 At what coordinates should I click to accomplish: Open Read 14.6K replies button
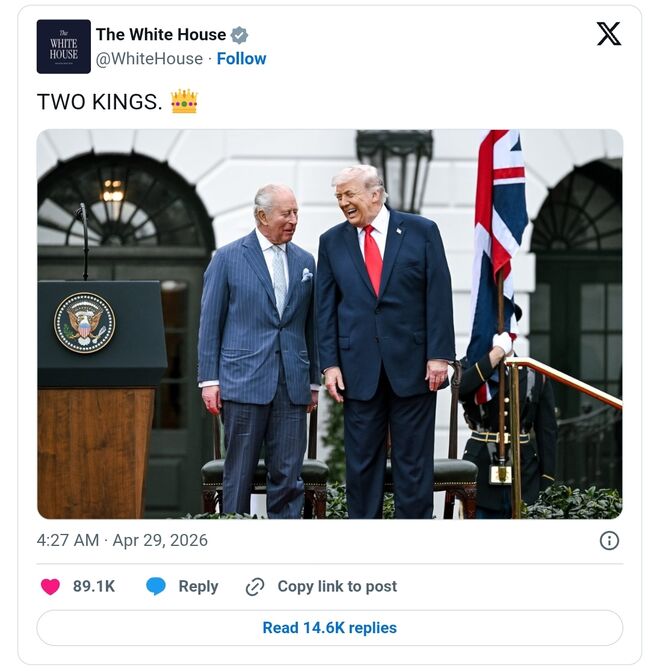pos(329,628)
